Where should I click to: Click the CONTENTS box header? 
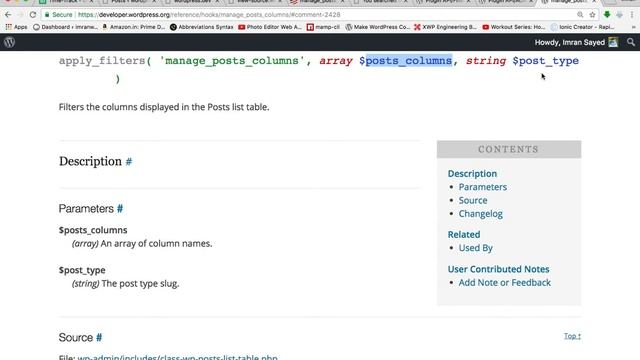pyautogui.click(x=509, y=149)
